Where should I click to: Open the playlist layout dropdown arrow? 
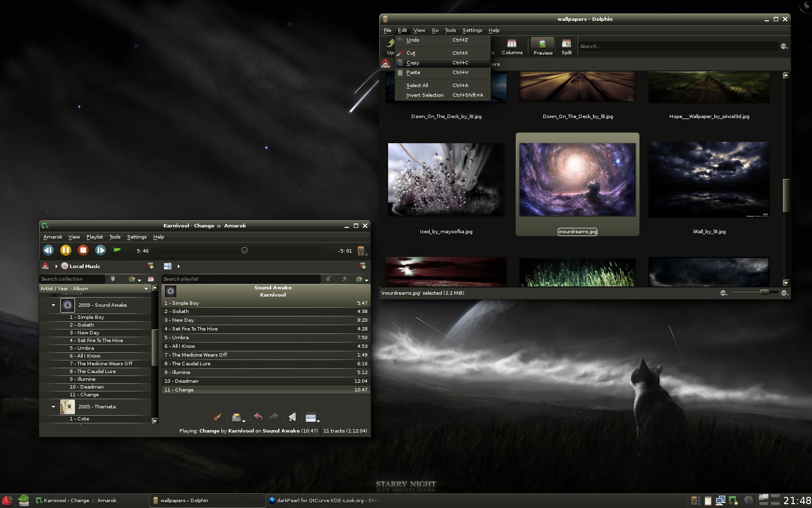click(318, 421)
